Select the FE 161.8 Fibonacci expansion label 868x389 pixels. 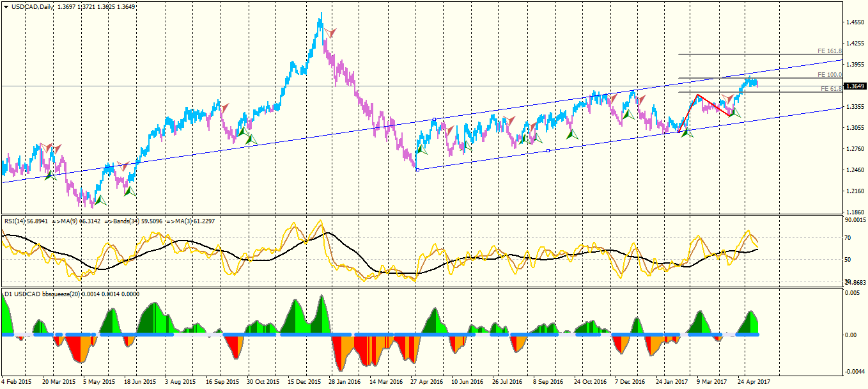[x=830, y=51]
